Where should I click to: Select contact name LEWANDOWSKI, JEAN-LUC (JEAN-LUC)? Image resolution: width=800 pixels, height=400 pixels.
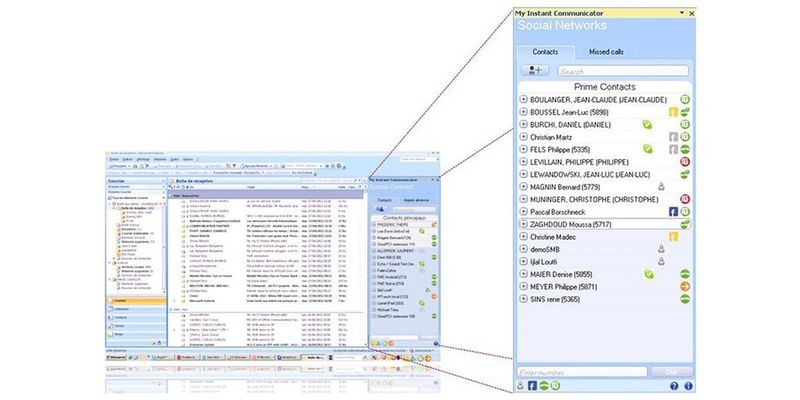(590, 174)
